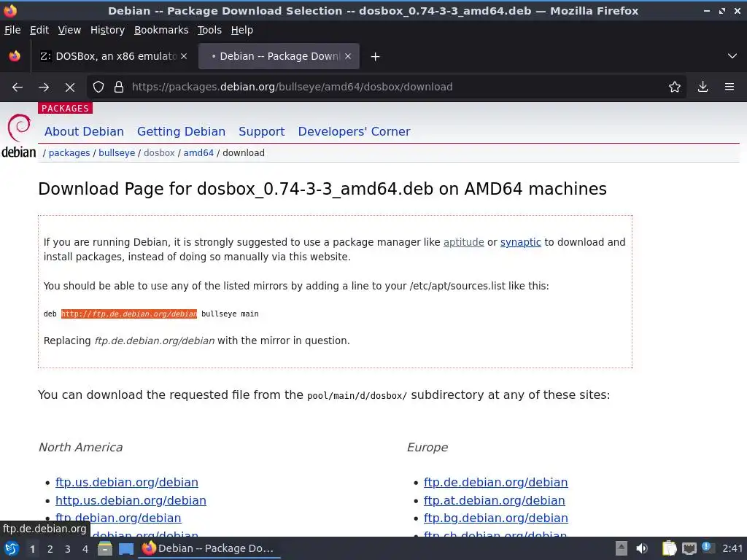The width and height of the screenshot is (747, 560).
Task: Open the file manager taskbar icon
Action: click(x=105, y=548)
